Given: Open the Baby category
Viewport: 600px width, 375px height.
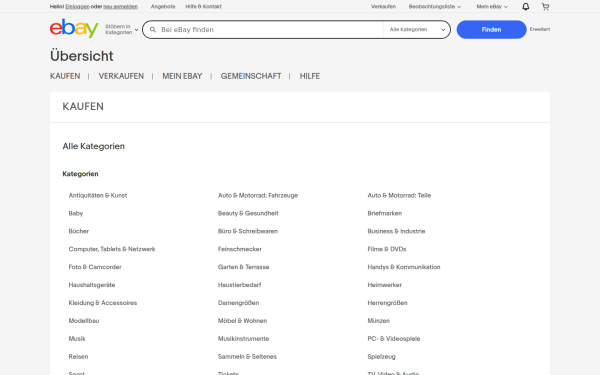Looking at the screenshot, I should tap(76, 213).
